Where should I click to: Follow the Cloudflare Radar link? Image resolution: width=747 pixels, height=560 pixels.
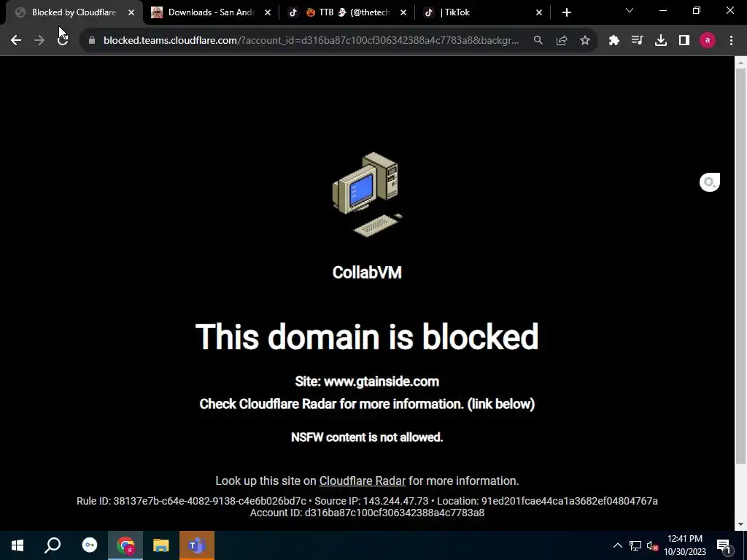tap(362, 481)
